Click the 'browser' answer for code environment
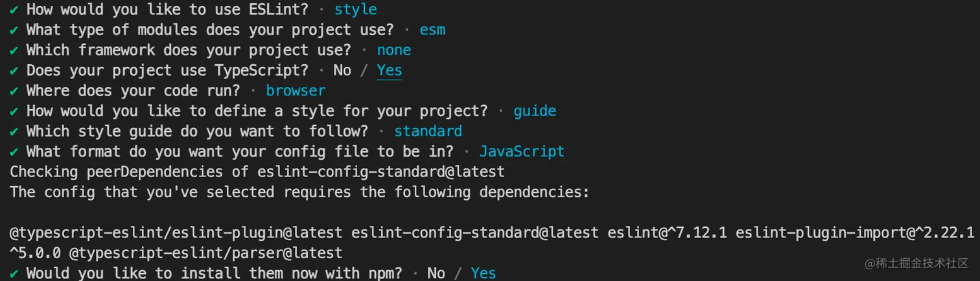 point(296,90)
